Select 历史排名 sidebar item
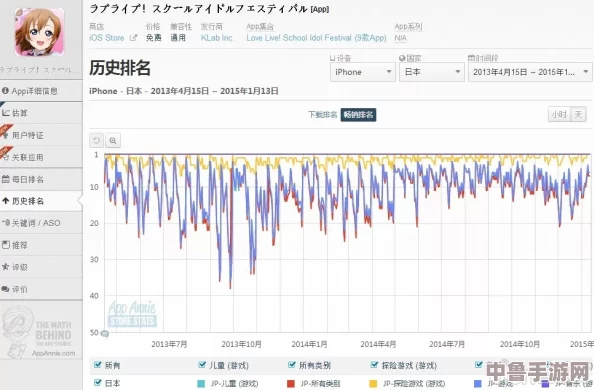Viewport: 594px width, 390px height. tap(41, 201)
